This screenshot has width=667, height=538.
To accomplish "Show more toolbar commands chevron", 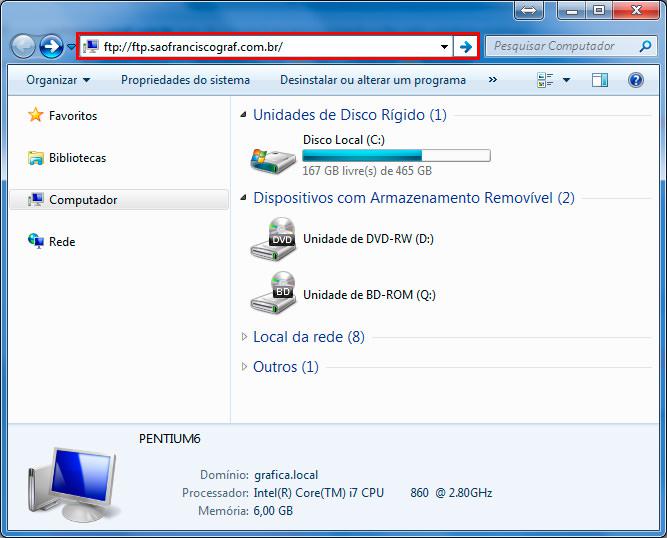I will pyautogui.click(x=493, y=80).
